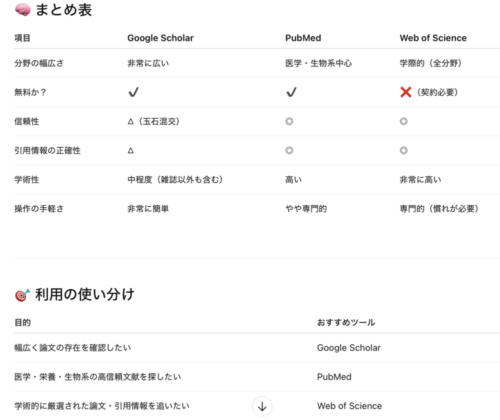Click the PubMed circle in the 引用情報の正確性 row
Screen dimensions: 500x420
pos(289,150)
